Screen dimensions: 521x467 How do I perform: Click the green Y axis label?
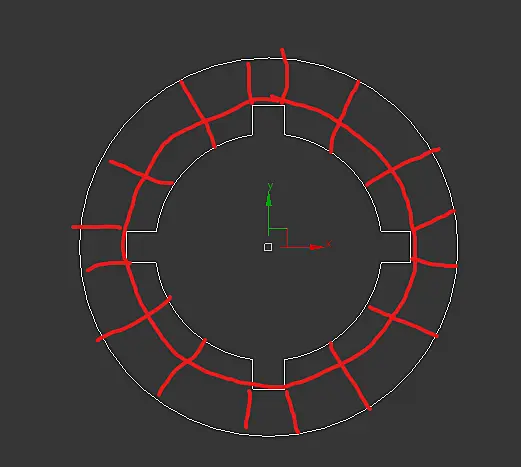click(270, 186)
